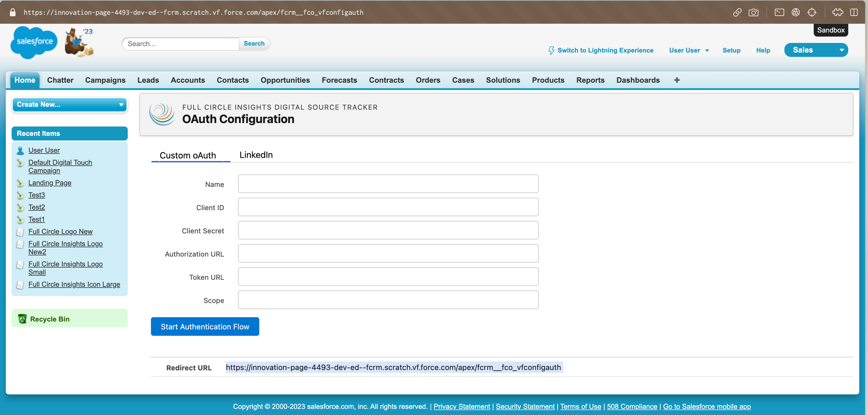Open the Accounts tab
This screenshot has height=415, width=868.
tap(188, 80)
